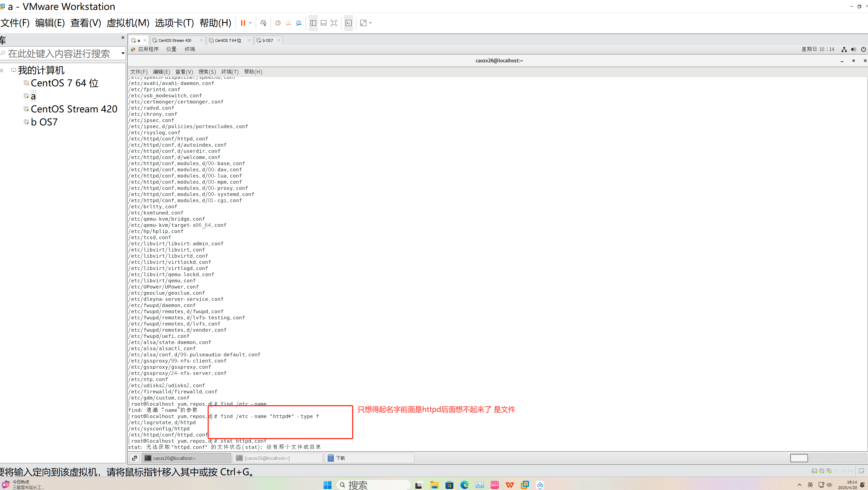Viewport: 868px width, 490px height.
Task: Open the power options dropdown arrow
Action: pyautogui.click(x=250, y=23)
